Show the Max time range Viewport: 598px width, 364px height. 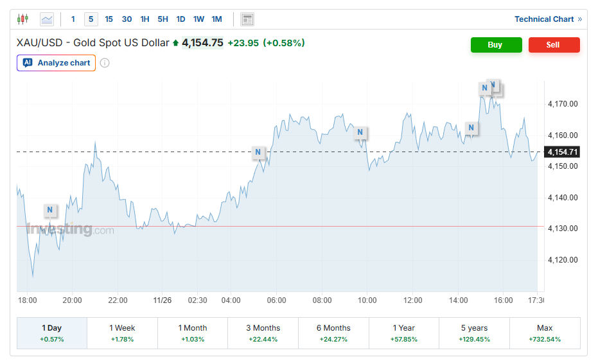tap(545, 333)
